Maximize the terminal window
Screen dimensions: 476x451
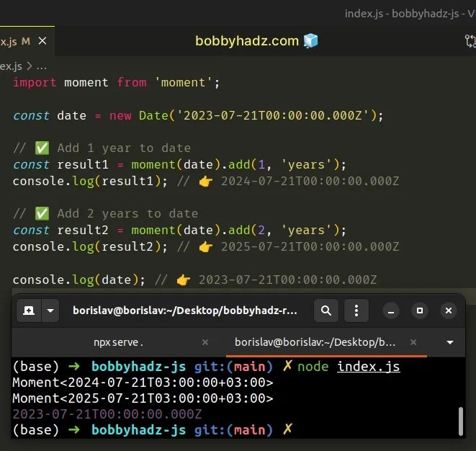(420, 311)
